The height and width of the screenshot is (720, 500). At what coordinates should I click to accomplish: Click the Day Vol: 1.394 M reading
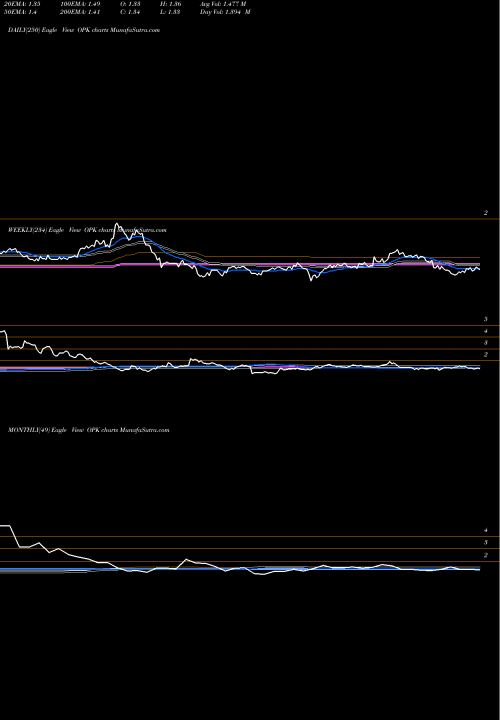[x=225, y=12]
